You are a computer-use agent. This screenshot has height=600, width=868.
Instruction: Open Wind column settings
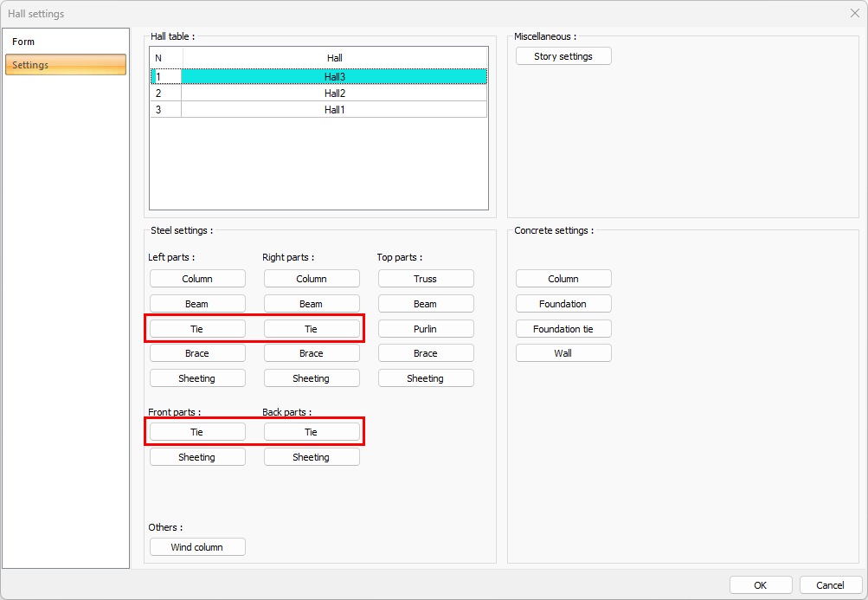coord(197,547)
